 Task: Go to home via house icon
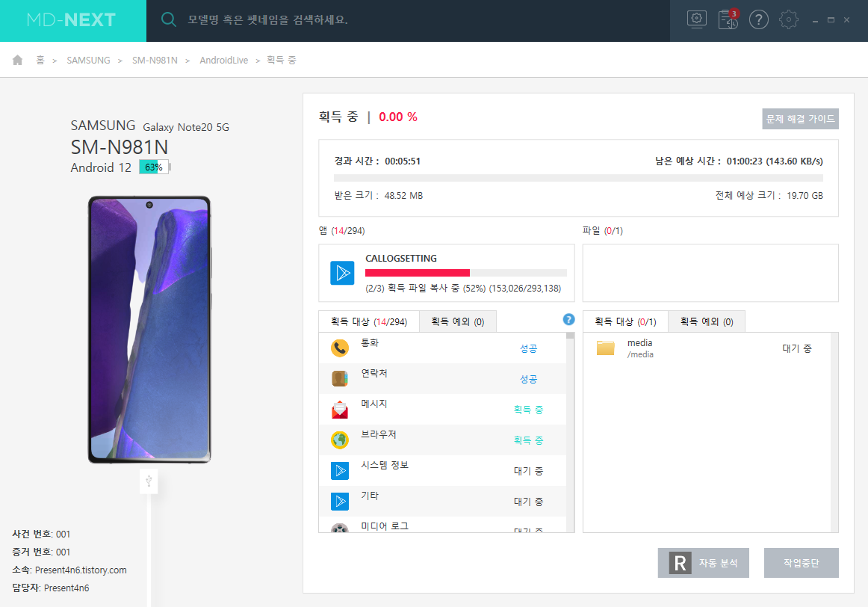pyautogui.click(x=18, y=60)
